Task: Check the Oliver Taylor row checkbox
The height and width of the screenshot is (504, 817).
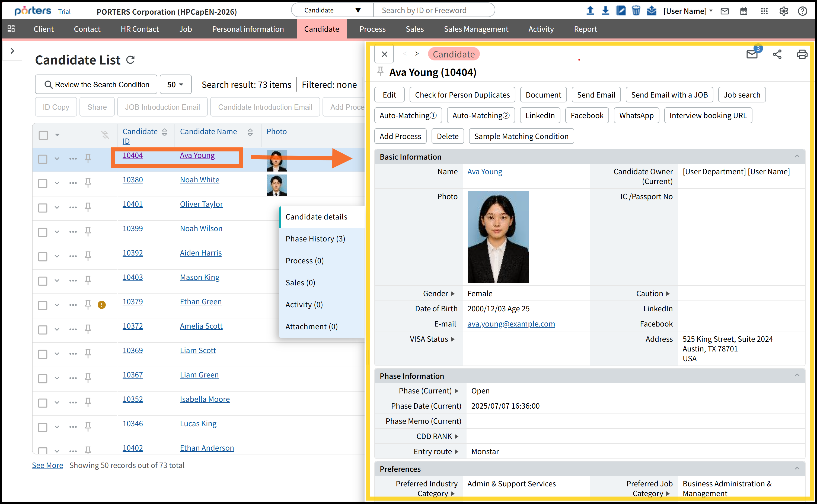Action: tap(43, 208)
